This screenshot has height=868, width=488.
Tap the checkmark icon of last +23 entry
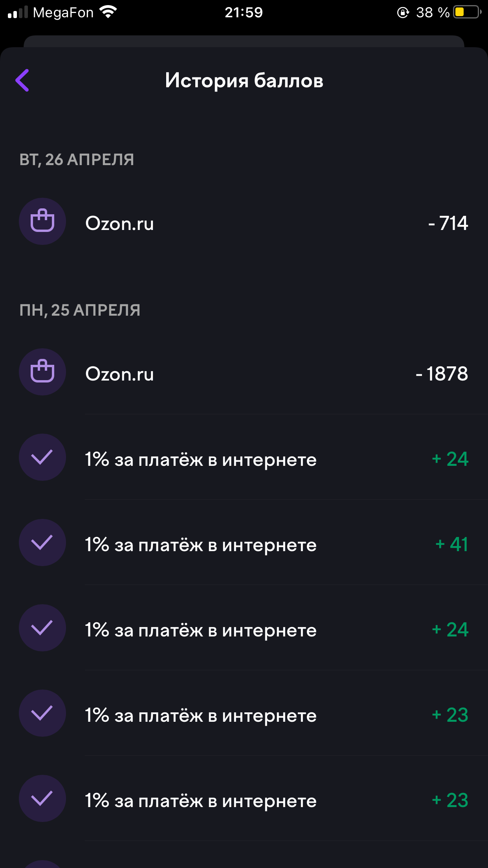42,798
